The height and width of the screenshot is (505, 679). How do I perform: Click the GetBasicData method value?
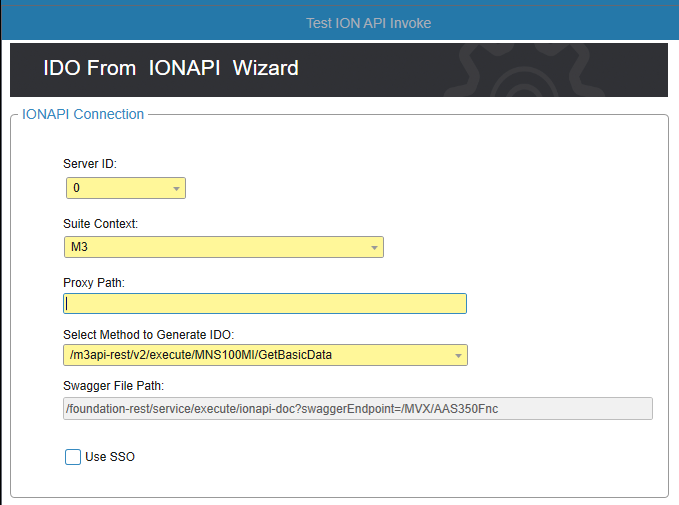pyautogui.click(x=201, y=355)
